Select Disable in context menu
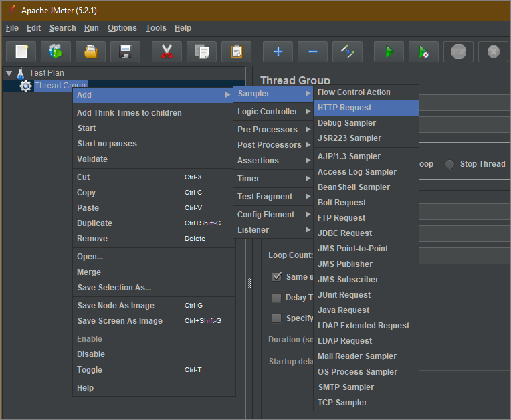 pos(154,354)
